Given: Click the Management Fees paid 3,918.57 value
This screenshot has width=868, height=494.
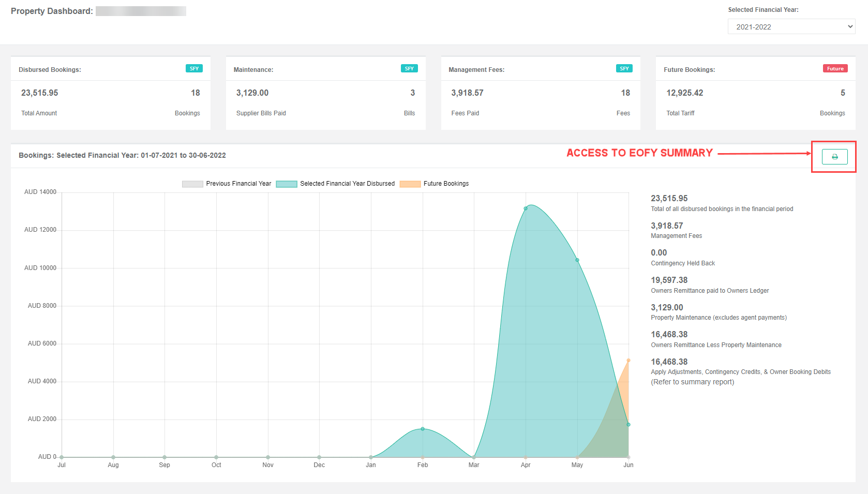Looking at the screenshot, I should pos(467,93).
